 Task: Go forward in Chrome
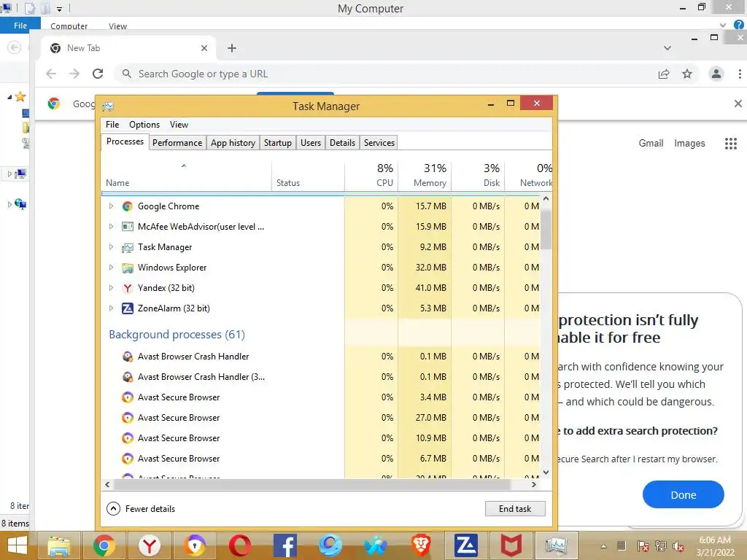click(x=74, y=74)
